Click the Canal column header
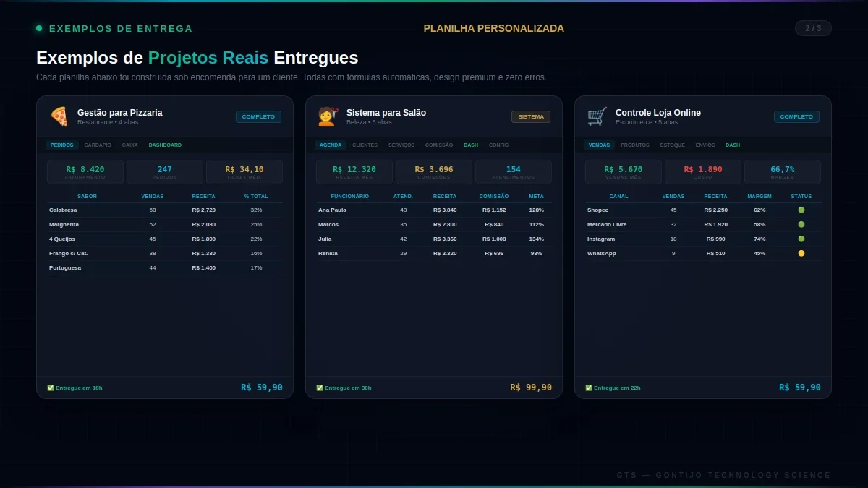The height and width of the screenshot is (488, 868). pyautogui.click(x=619, y=196)
